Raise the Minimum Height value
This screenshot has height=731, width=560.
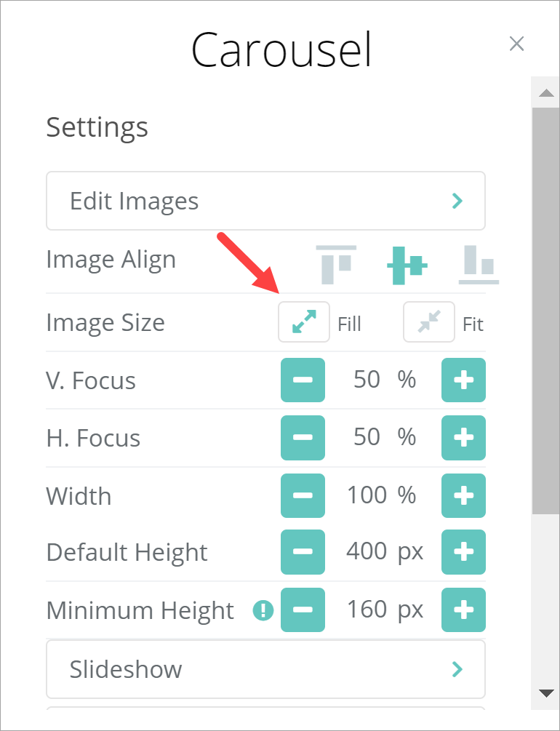point(463,610)
